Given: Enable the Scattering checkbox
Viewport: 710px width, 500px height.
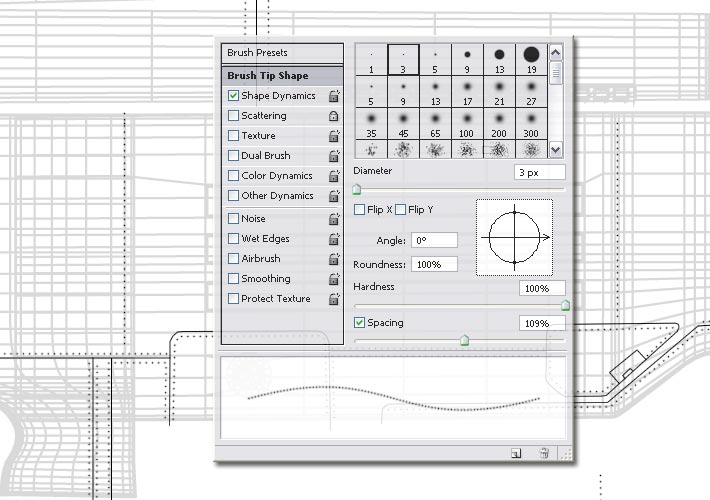Looking at the screenshot, I should (x=233, y=115).
